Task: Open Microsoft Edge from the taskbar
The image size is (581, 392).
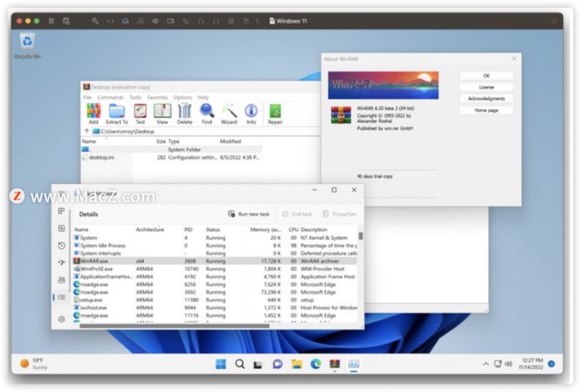Action: [x=316, y=364]
